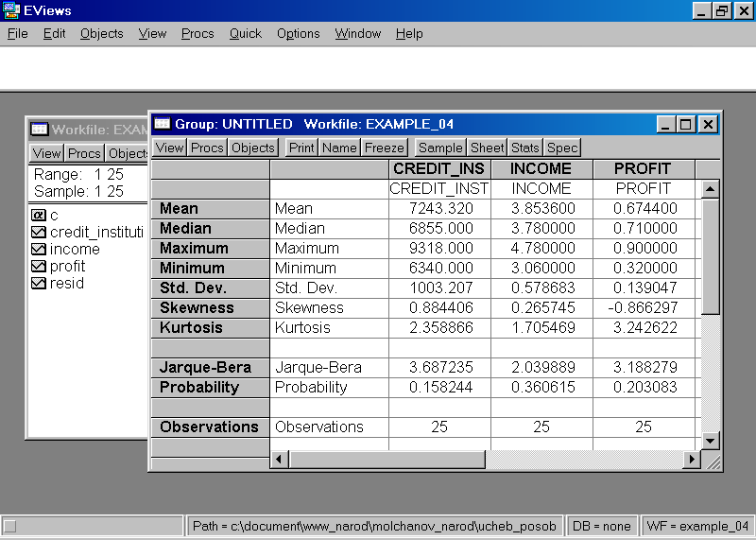Click the horizontal scrollbar right arrow in Group window
This screenshot has width=756, height=540.
[692, 459]
